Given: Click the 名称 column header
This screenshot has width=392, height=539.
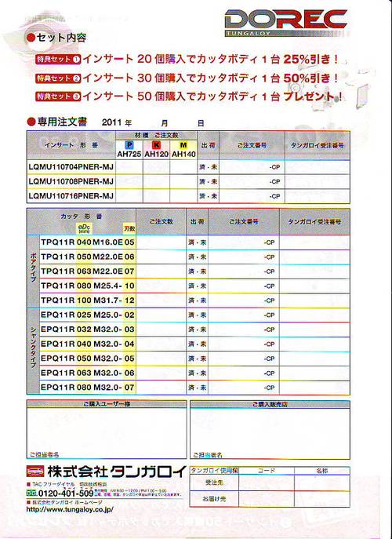Looking at the screenshot, I should (x=322, y=471).
